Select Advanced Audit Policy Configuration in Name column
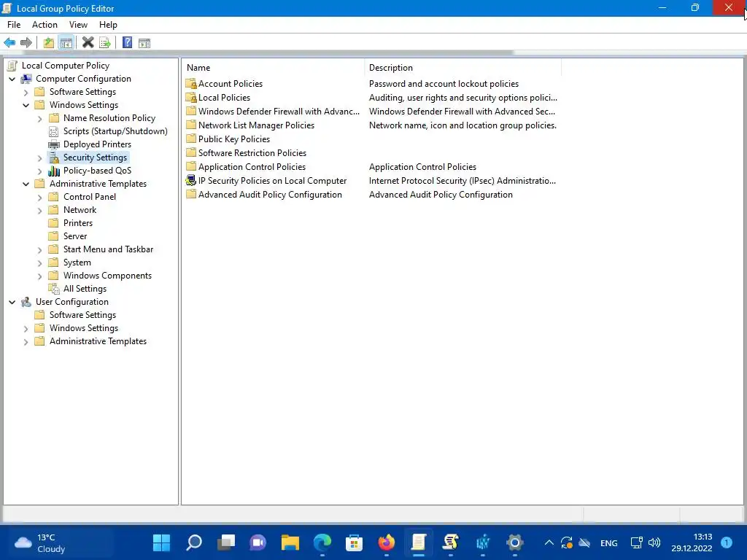 (x=270, y=194)
